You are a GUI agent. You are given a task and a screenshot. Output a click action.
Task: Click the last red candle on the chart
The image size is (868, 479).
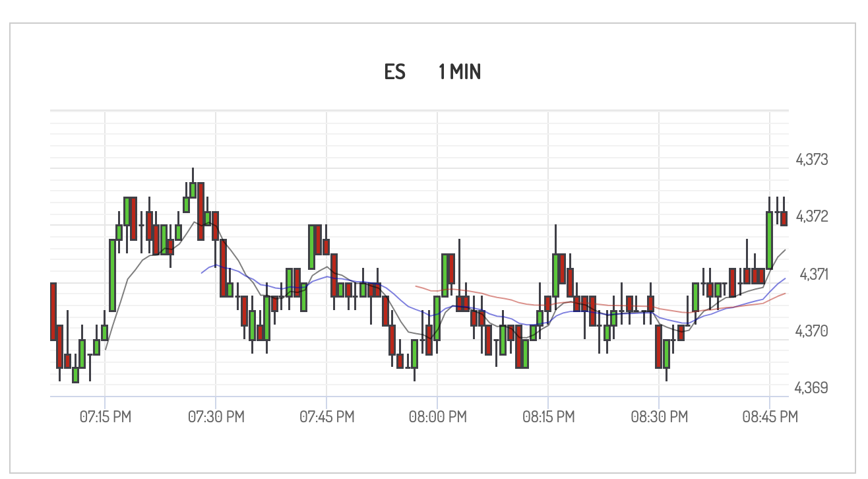coord(784,218)
